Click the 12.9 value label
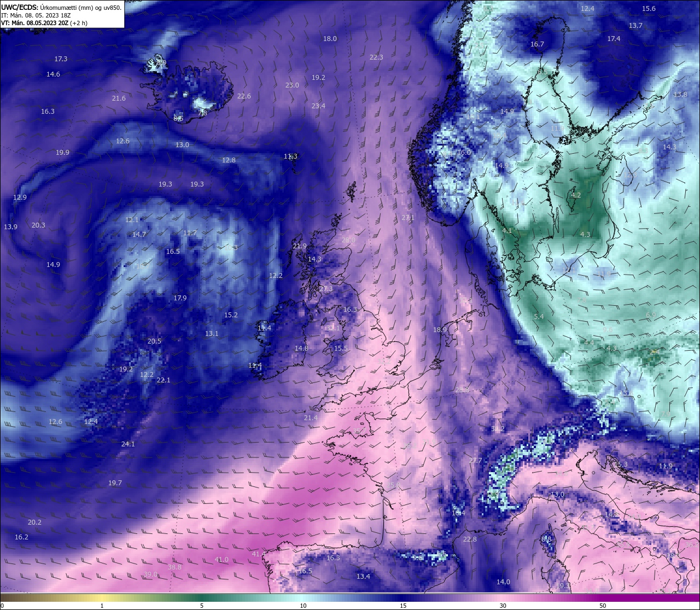Screen dimensions: 700x610 point(20,197)
